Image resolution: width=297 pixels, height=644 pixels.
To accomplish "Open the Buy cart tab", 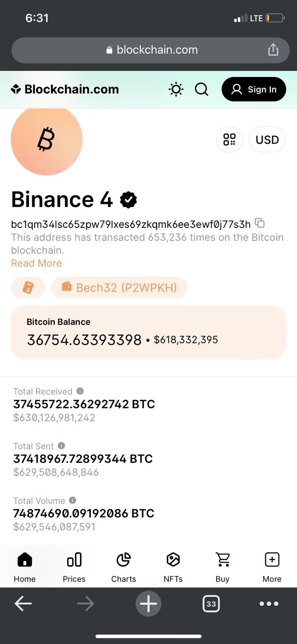I will (223, 568).
